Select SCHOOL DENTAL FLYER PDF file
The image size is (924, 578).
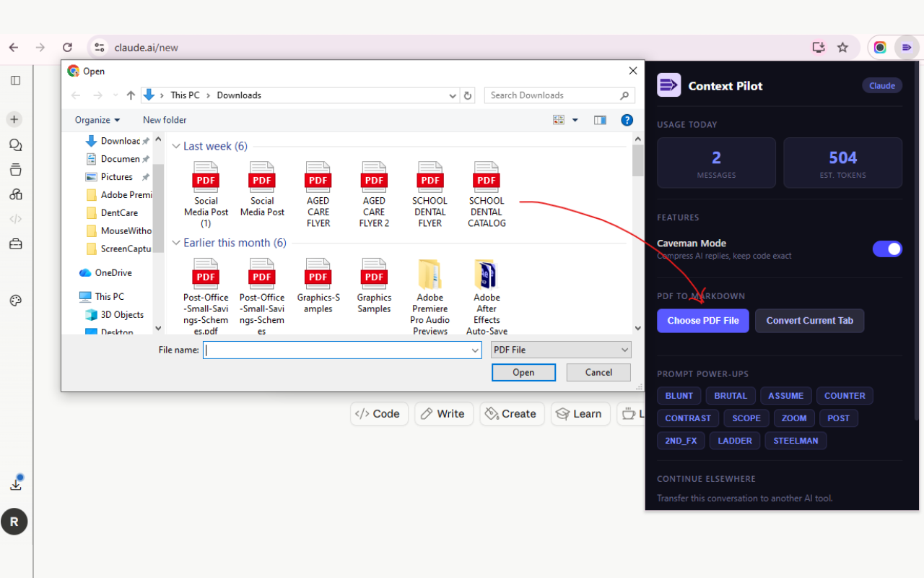pos(430,195)
